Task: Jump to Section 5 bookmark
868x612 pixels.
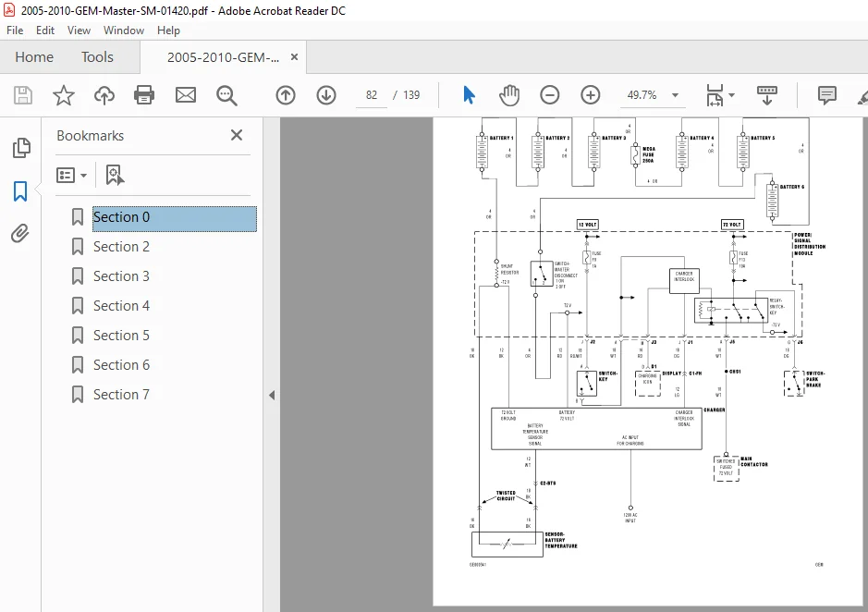Action: coord(121,336)
